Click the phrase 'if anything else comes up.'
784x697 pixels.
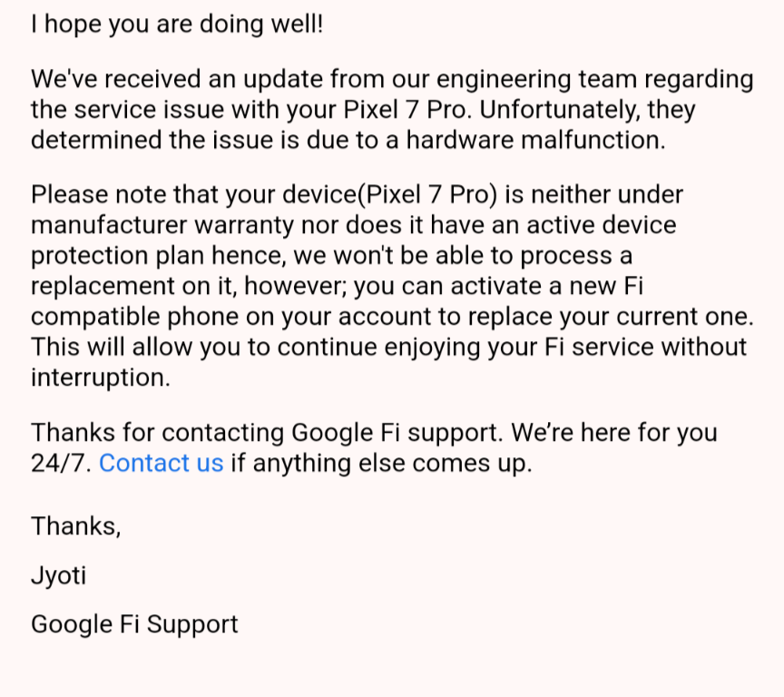381,464
